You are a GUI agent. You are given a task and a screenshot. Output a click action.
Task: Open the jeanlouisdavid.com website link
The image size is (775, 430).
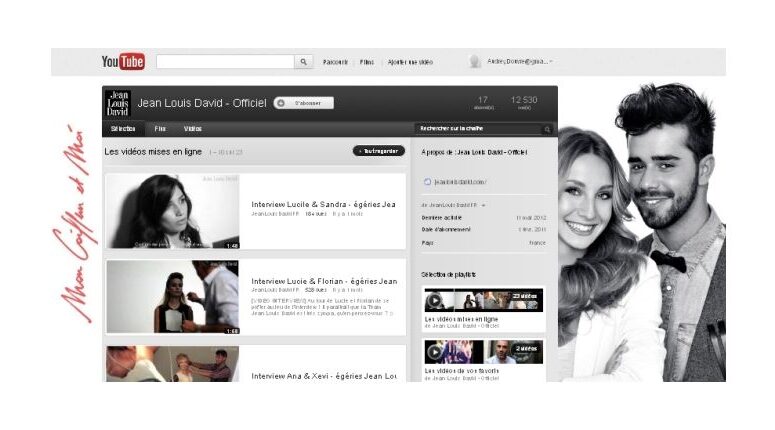coord(460,182)
